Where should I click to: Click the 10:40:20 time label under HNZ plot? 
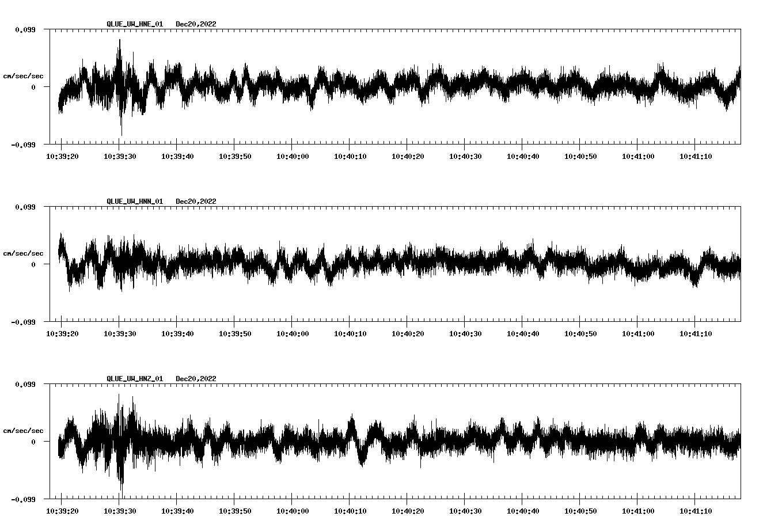[408, 511]
